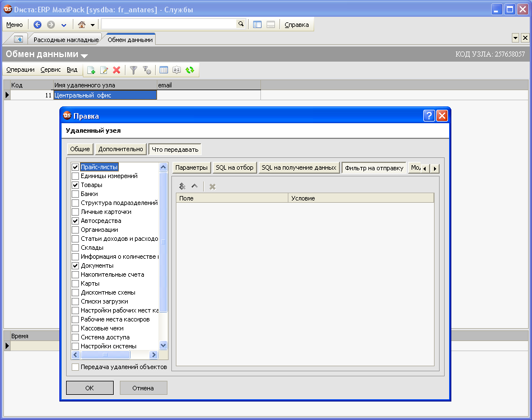Screen dimensions: 532x420
Task: Click the a-z sort icon
Action: pos(177,70)
